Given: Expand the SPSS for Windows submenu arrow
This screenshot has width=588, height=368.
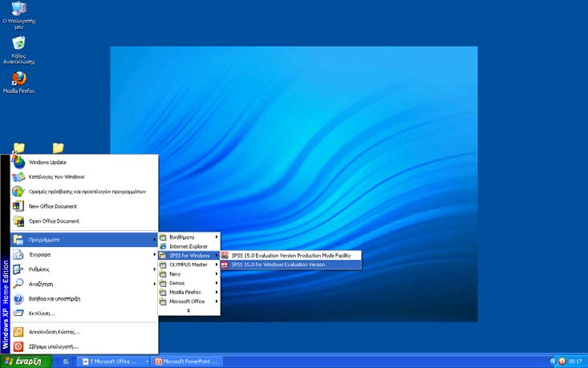Looking at the screenshot, I should (217, 256).
